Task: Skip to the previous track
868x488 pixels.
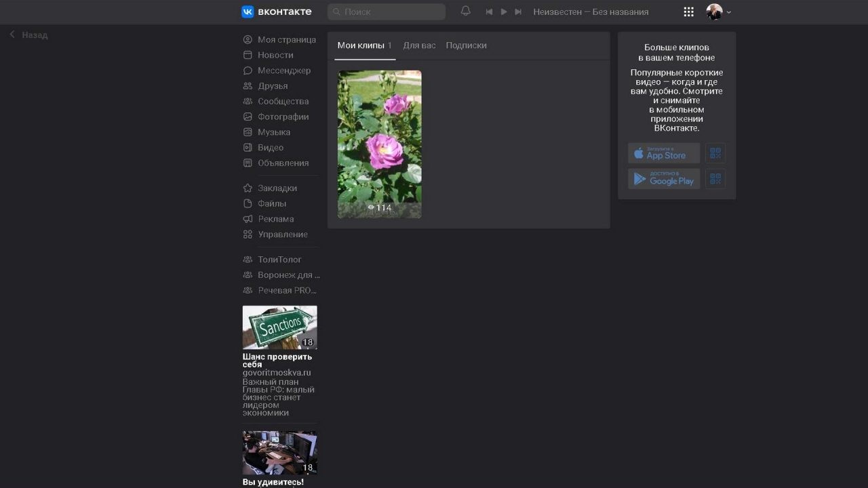Action: 489,12
